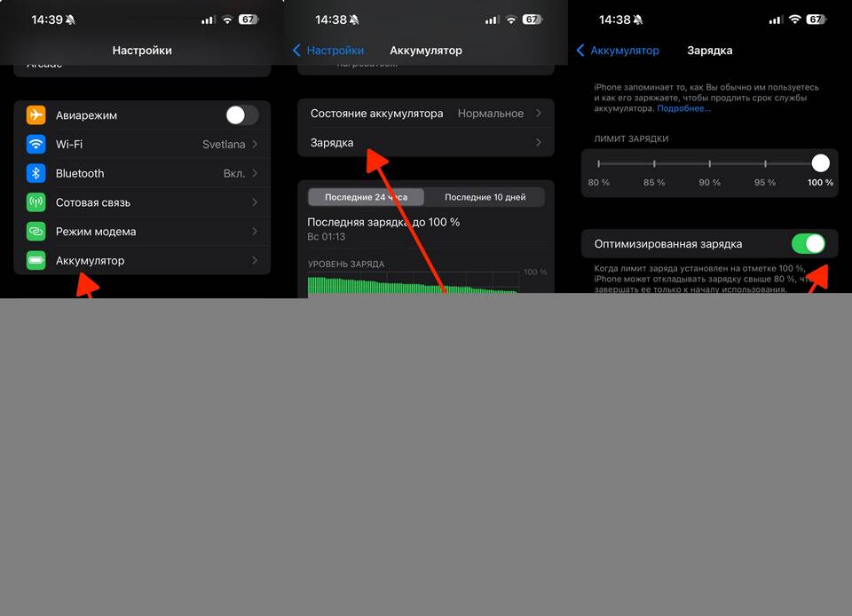The height and width of the screenshot is (616, 852).
Task: Open Bluetooth via the Вкл. chevron
Action: pyautogui.click(x=255, y=173)
